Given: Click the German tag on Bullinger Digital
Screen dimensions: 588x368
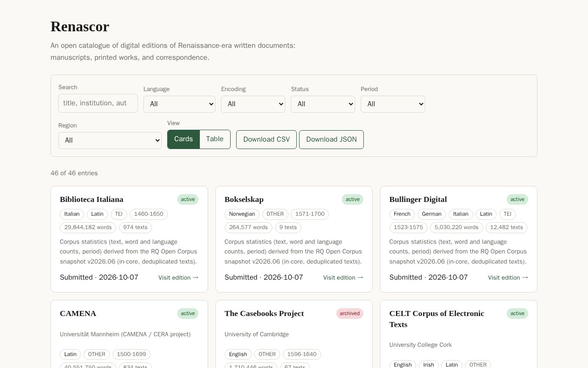Looking at the screenshot, I should point(432,214).
